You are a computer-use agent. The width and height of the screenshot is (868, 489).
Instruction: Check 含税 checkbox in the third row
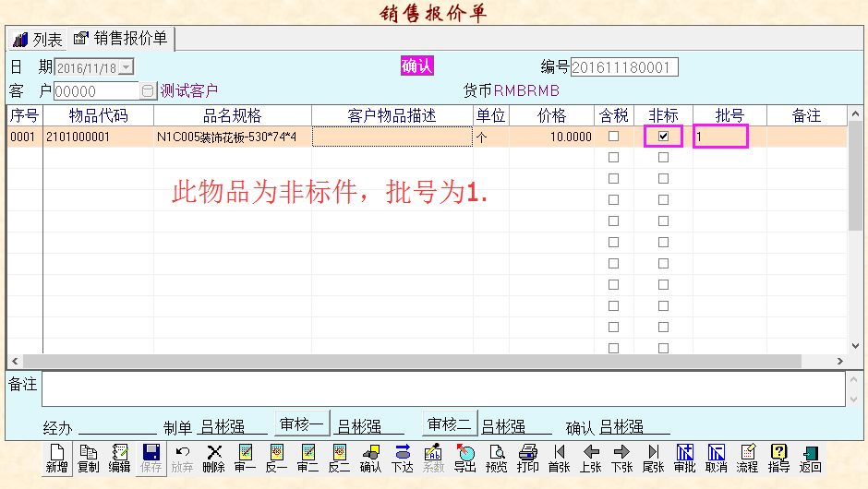pyautogui.click(x=613, y=179)
